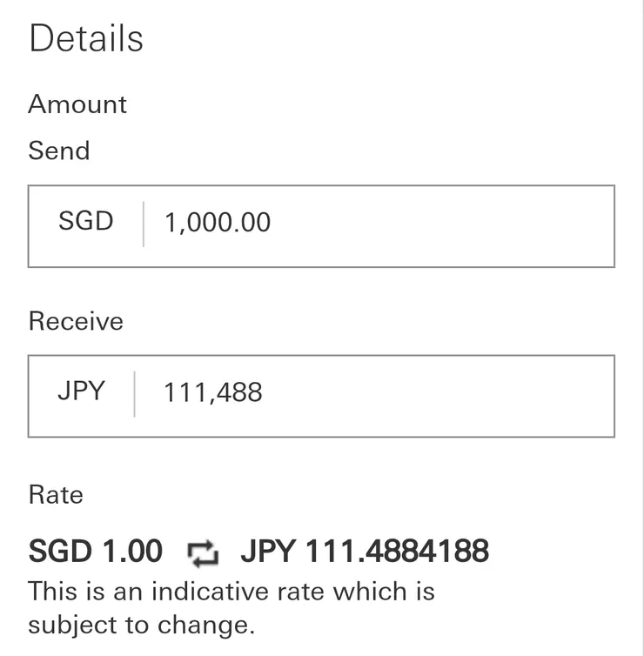Click the Amount label

tap(77, 104)
